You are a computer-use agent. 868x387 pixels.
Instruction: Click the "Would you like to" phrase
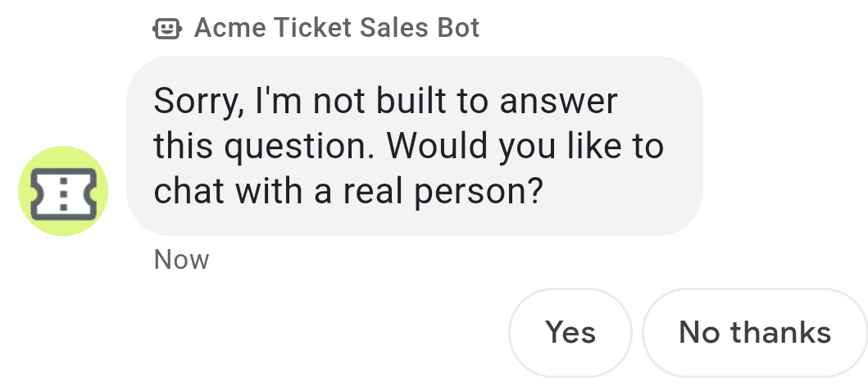pos(525,147)
